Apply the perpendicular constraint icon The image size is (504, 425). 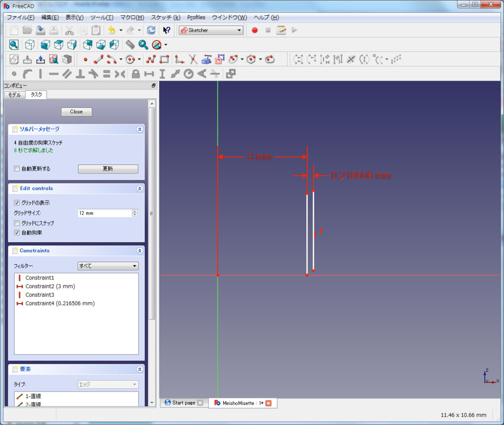click(x=80, y=74)
